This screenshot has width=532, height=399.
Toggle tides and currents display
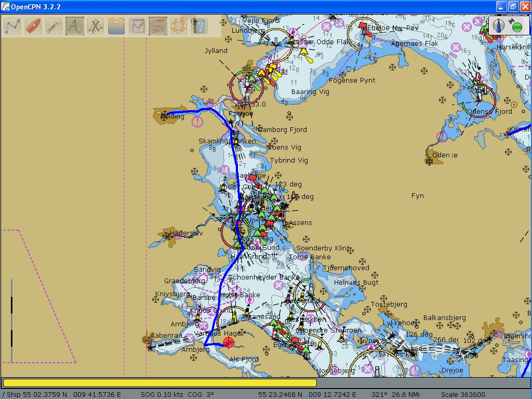[x=116, y=25]
